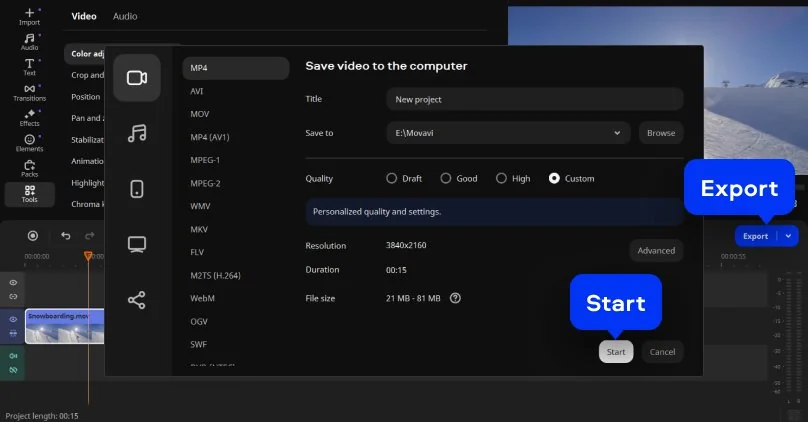
Task: Open the Effects panel
Action: [x=29, y=117]
